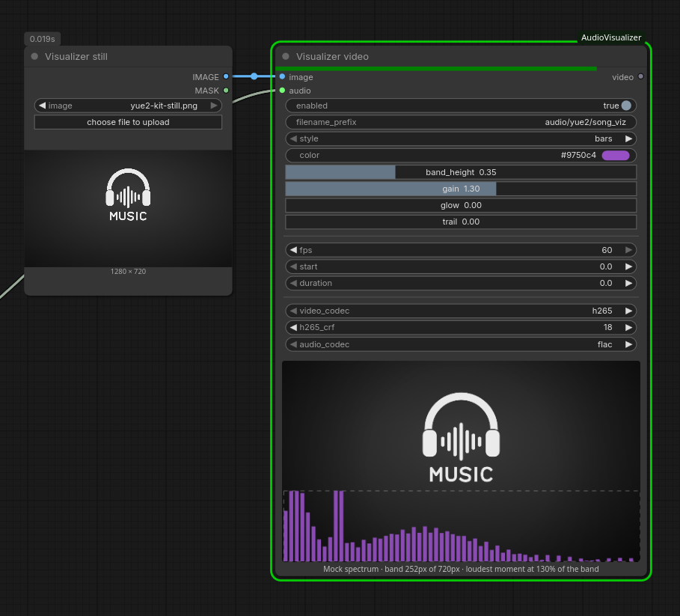Click the Visualizer still image preview thumbnail

[128, 209]
